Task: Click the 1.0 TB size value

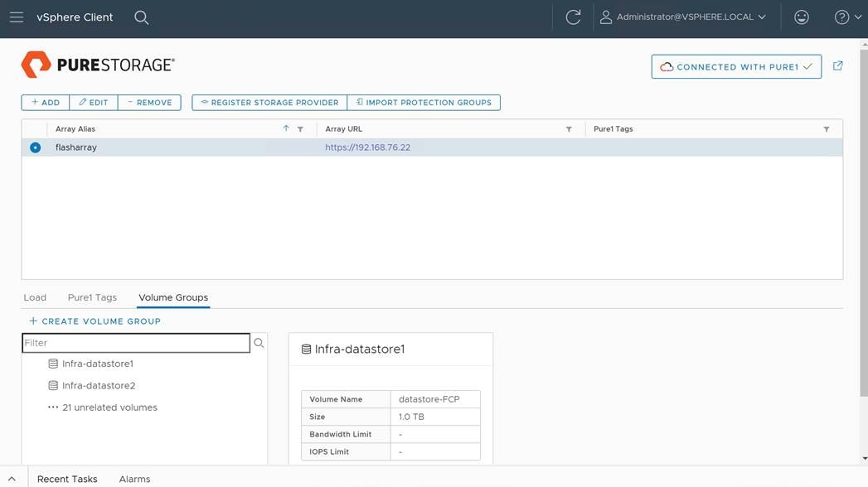Action: [x=411, y=417]
